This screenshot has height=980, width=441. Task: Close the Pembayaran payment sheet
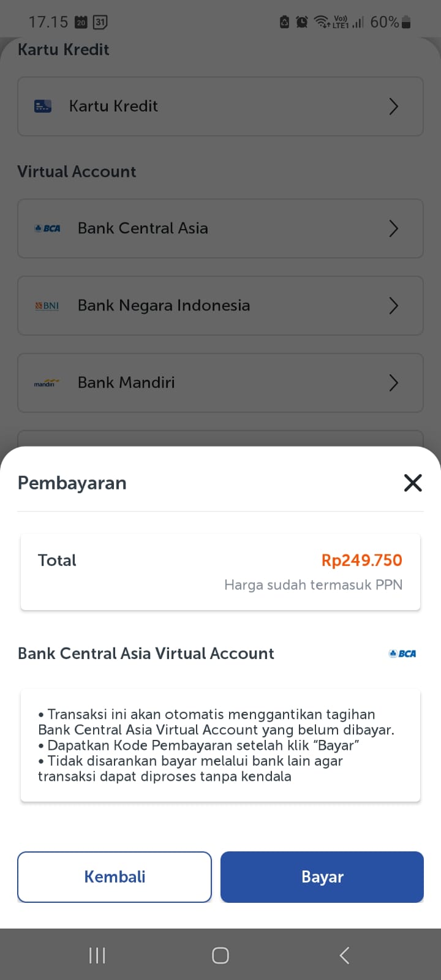point(413,483)
